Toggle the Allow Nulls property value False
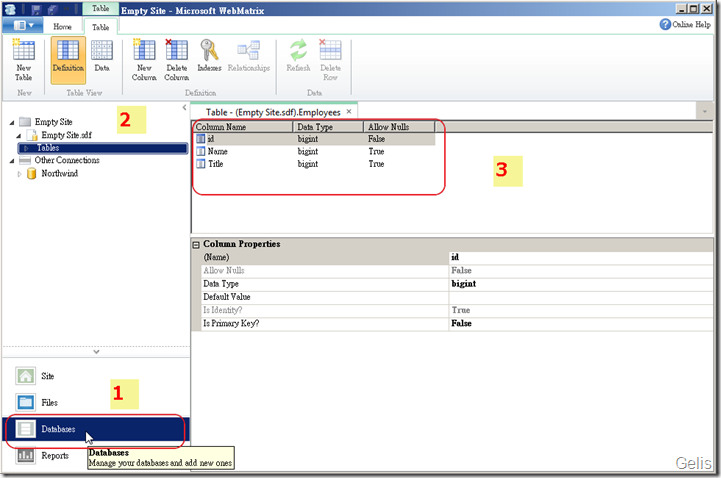This screenshot has height=478, width=721. [581, 270]
